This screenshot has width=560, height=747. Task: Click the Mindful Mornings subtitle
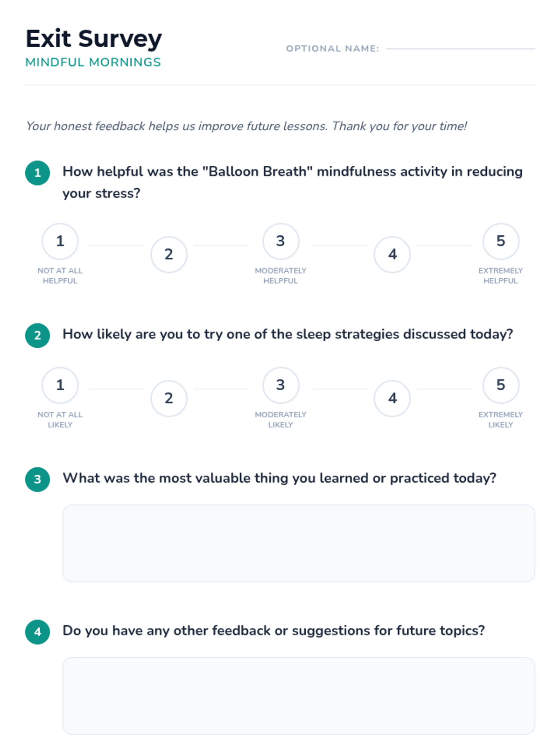93,62
